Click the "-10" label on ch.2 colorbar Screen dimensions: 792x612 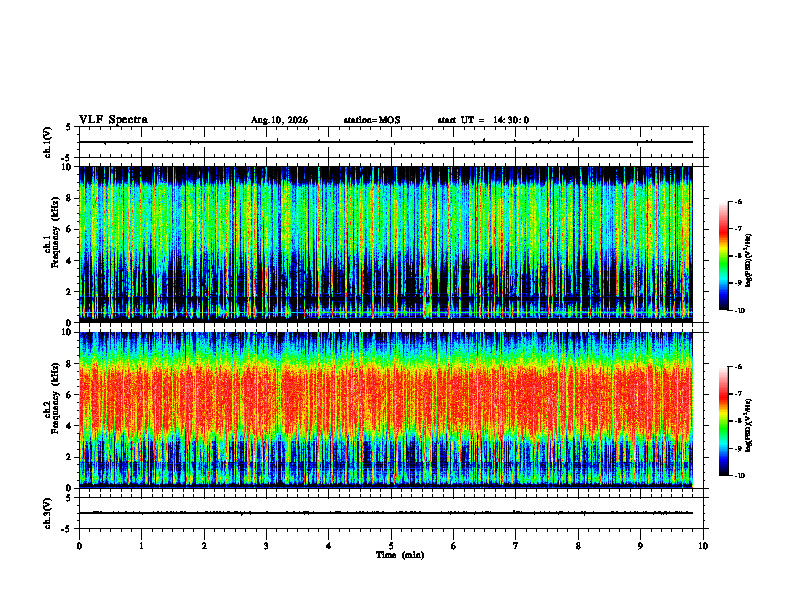740,475
